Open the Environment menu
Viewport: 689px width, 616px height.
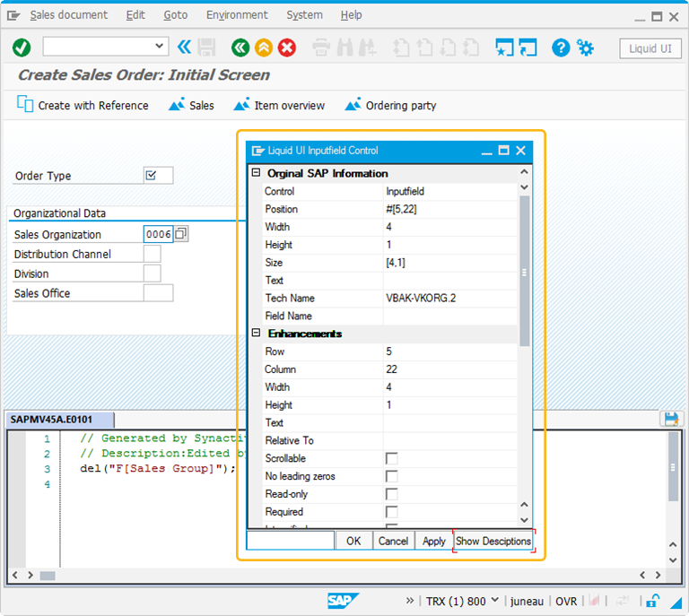(237, 15)
